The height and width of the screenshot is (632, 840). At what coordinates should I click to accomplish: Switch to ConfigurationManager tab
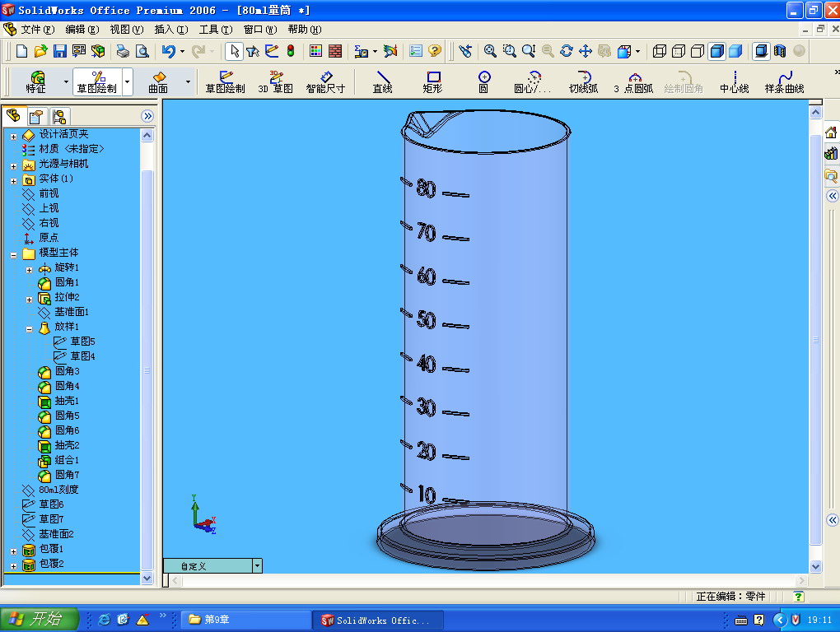(59, 116)
